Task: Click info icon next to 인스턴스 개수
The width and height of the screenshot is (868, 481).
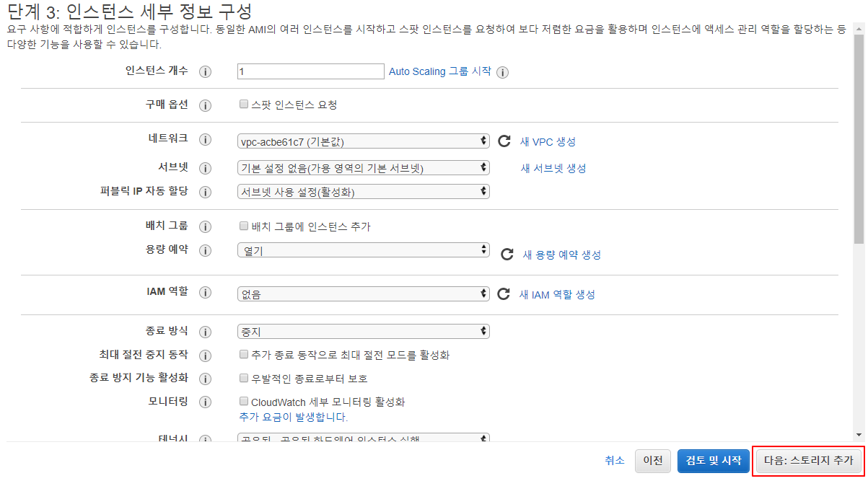Action: pyautogui.click(x=205, y=72)
